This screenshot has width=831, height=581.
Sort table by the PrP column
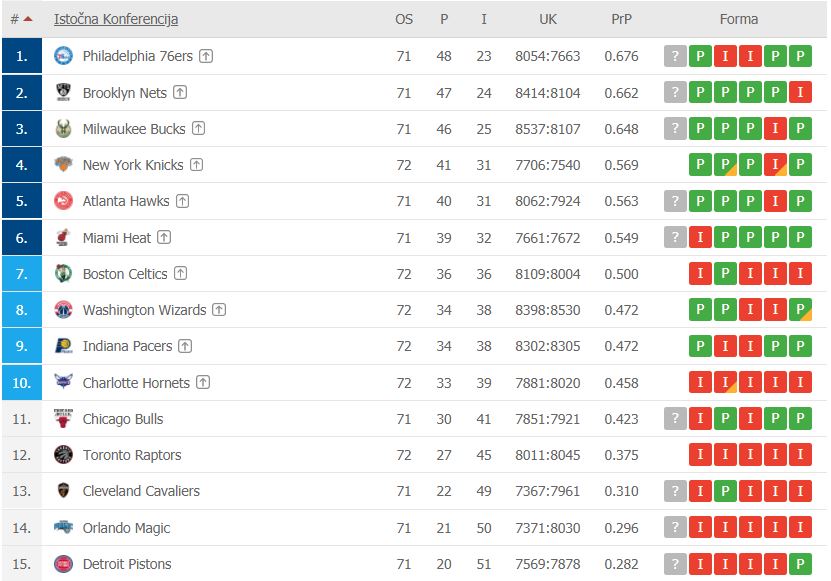(621, 19)
